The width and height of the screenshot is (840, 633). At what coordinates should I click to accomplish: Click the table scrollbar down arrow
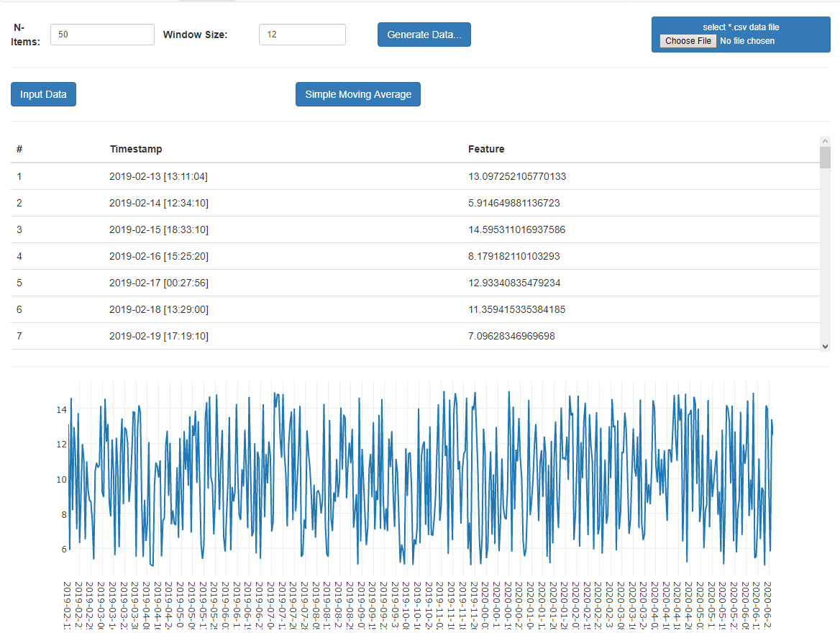click(825, 346)
